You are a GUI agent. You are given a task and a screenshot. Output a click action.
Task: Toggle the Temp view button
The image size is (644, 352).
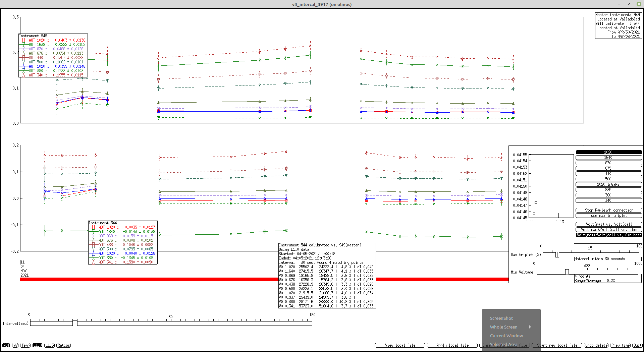tap(25, 345)
